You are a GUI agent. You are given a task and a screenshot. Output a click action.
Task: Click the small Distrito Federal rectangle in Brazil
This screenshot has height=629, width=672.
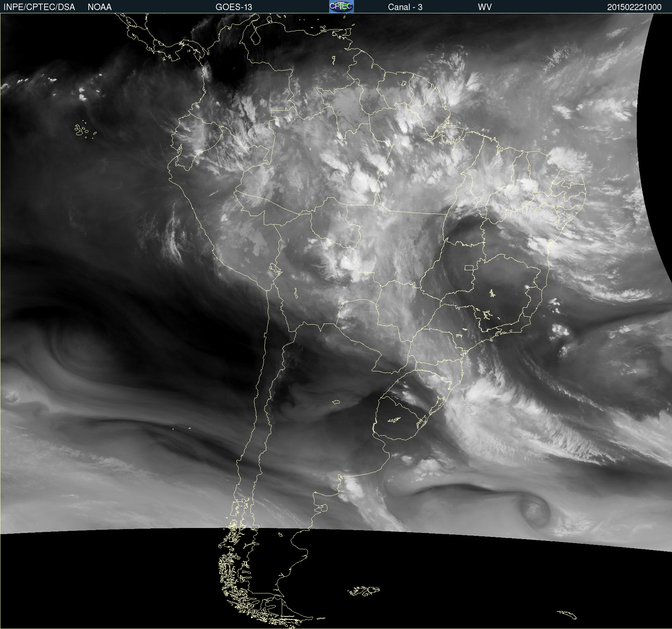(469, 267)
